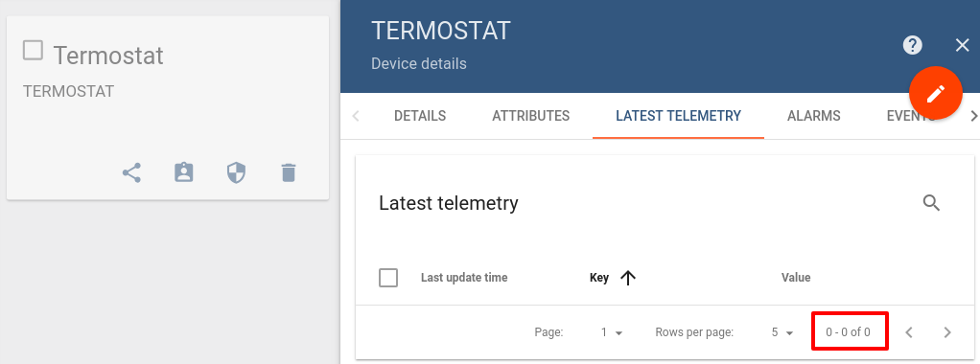Check the telemetry table select-all checkbox
The width and height of the screenshot is (980, 364).
click(x=388, y=278)
